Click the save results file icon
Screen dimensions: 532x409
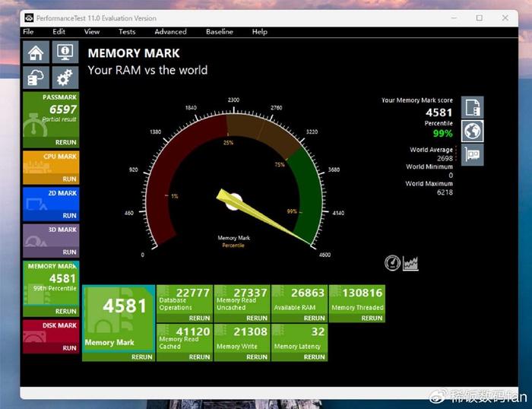coord(472,107)
